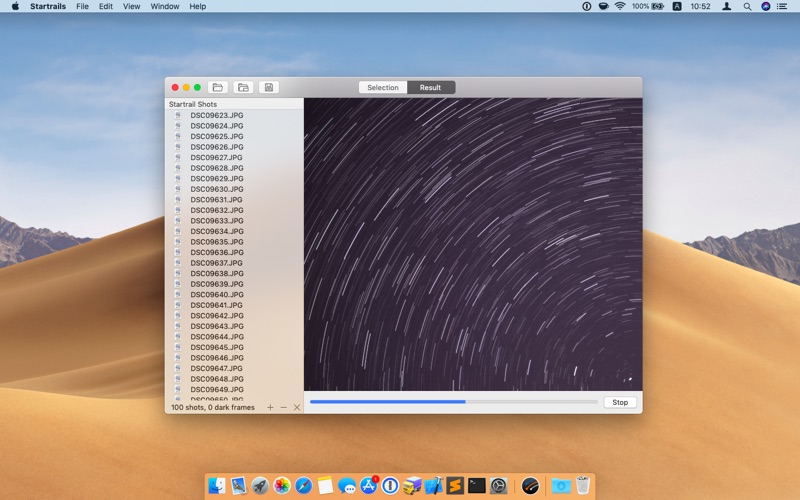Click the save result floppy icon
This screenshot has height=500, width=800.
[x=269, y=87]
